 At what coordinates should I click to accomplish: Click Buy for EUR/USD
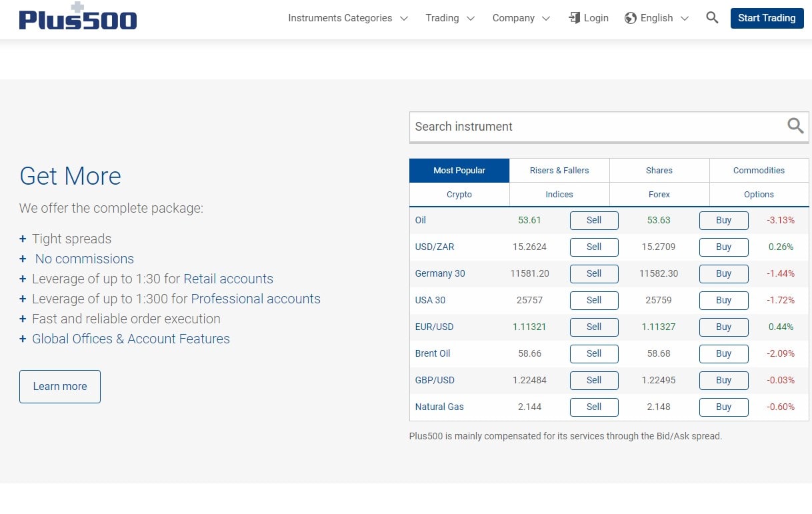[724, 327]
